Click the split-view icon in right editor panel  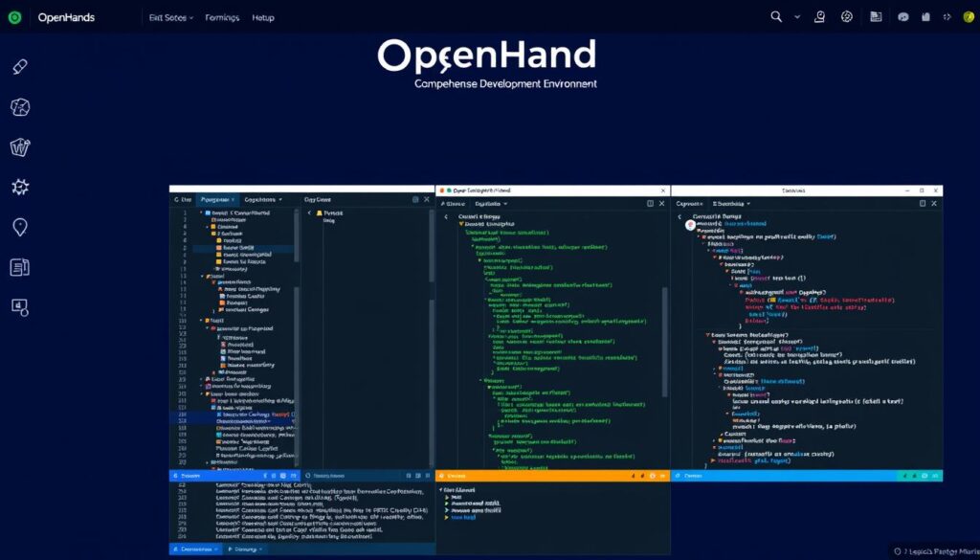(923, 204)
